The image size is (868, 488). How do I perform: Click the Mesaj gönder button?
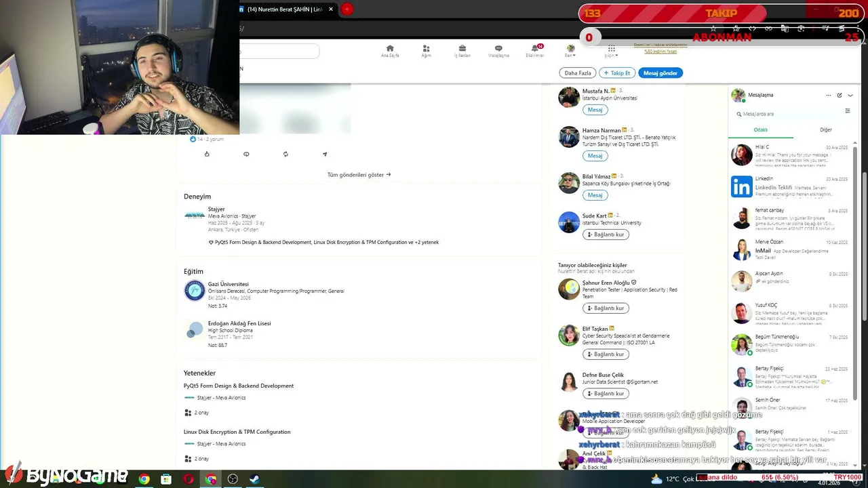pyautogui.click(x=660, y=73)
